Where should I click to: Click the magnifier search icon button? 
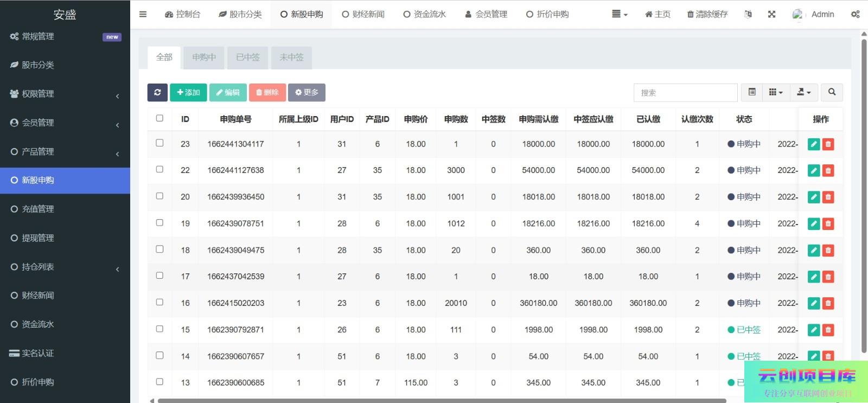(832, 93)
